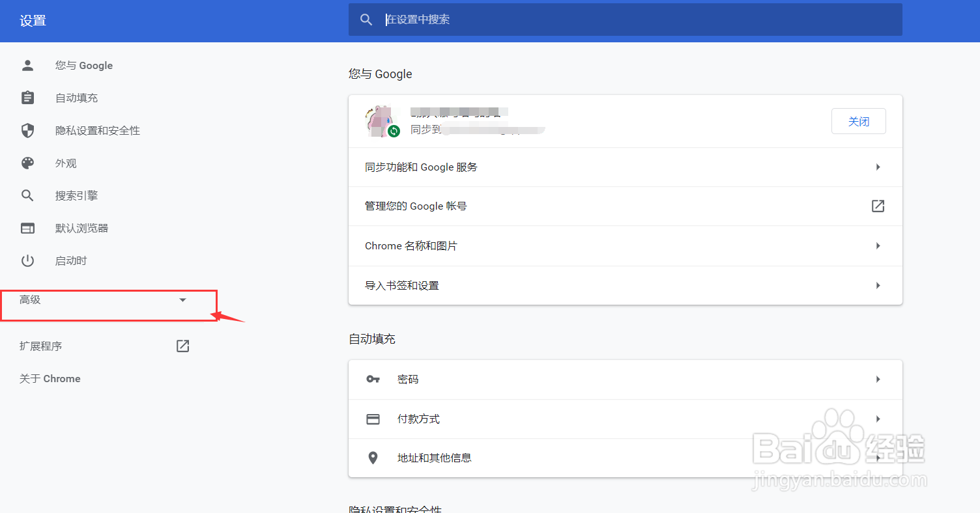Image resolution: width=980 pixels, height=513 pixels.
Task: Click the green sync badge on avatar
Action: point(394,132)
